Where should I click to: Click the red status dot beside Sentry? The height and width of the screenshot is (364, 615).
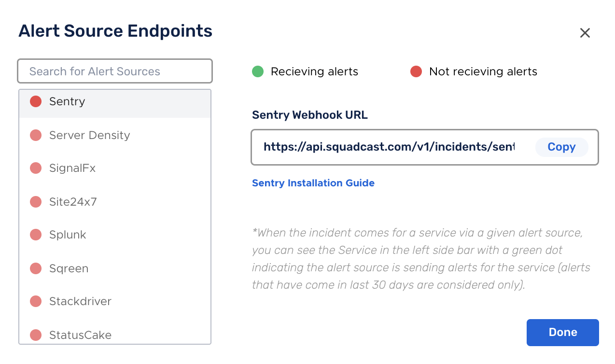tap(36, 101)
